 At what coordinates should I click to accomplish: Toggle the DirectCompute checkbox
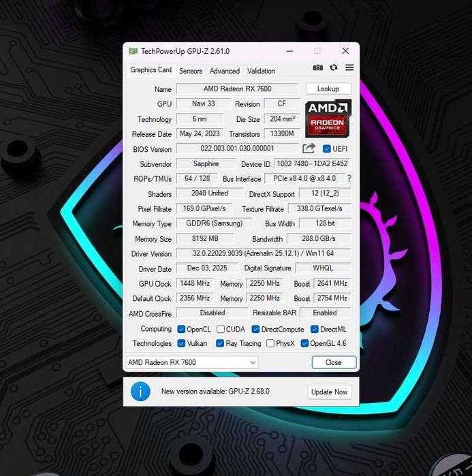click(x=255, y=329)
